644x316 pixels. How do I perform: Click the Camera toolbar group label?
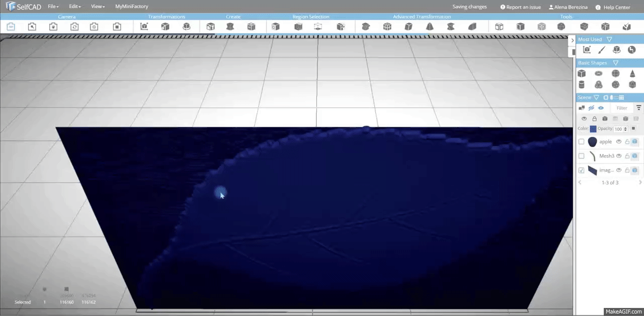67,17
